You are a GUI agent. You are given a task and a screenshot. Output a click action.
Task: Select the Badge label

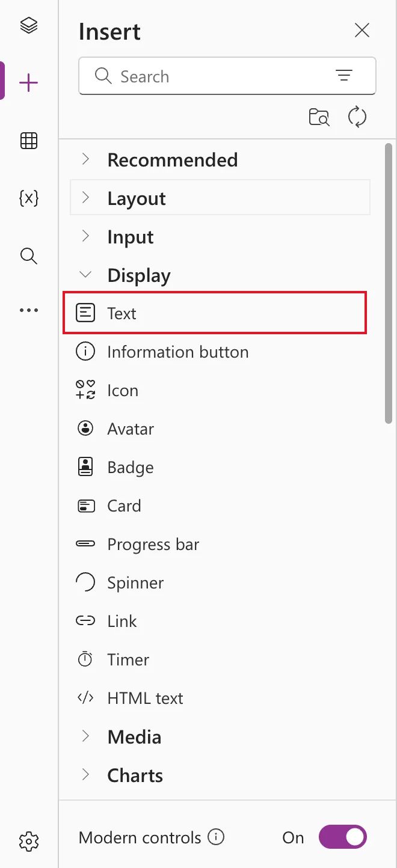coord(131,467)
